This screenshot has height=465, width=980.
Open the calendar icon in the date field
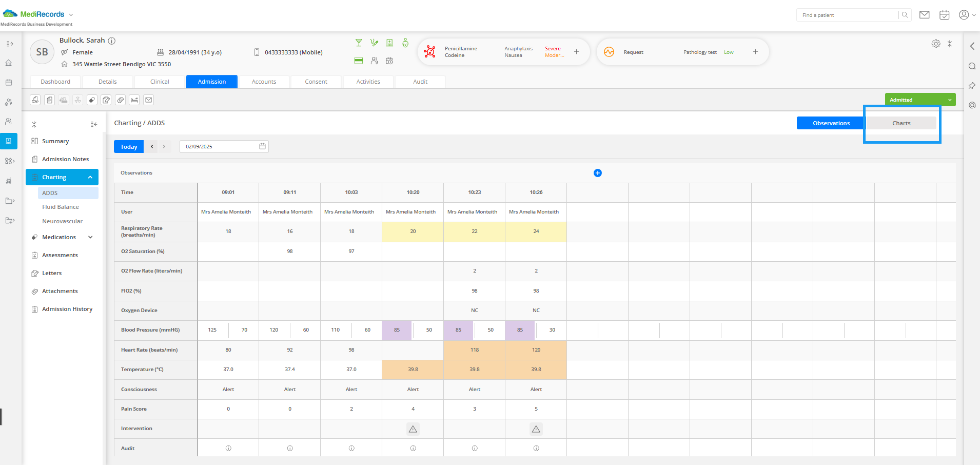pos(262,146)
